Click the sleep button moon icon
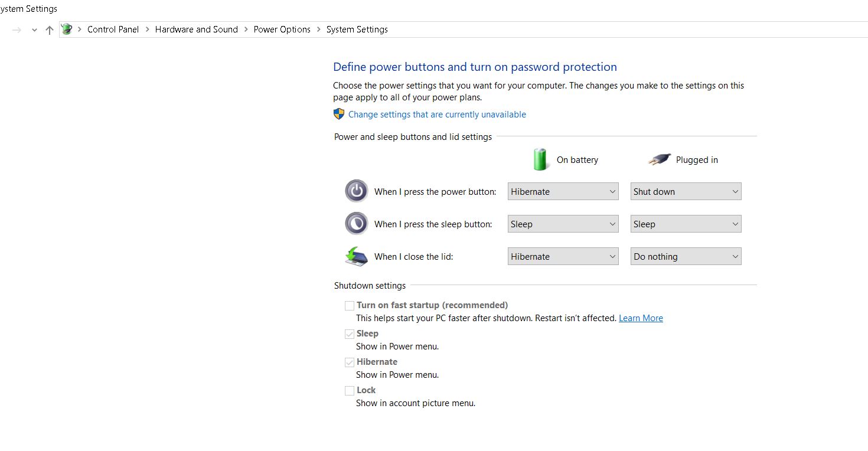The width and height of the screenshot is (868, 451). click(356, 224)
